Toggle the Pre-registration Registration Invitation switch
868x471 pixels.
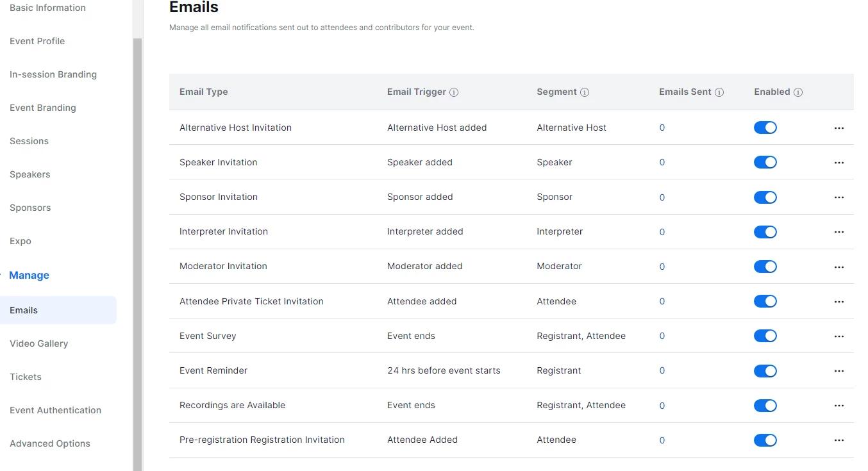point(765,440)
